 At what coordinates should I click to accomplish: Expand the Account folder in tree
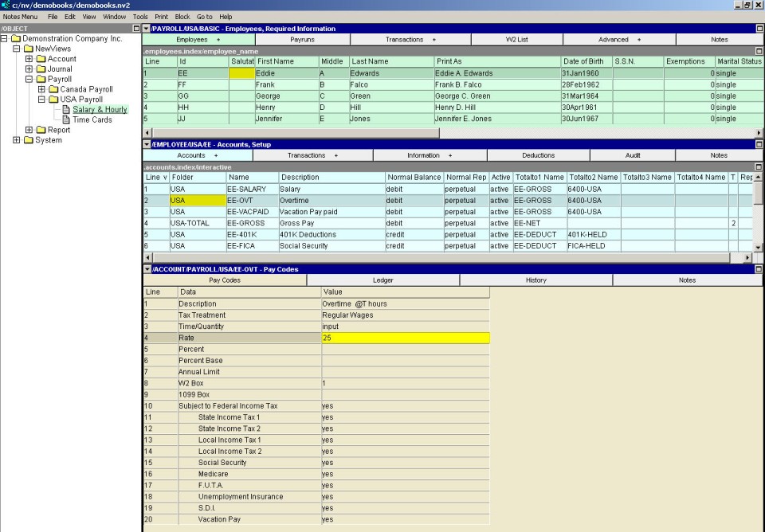29,59
